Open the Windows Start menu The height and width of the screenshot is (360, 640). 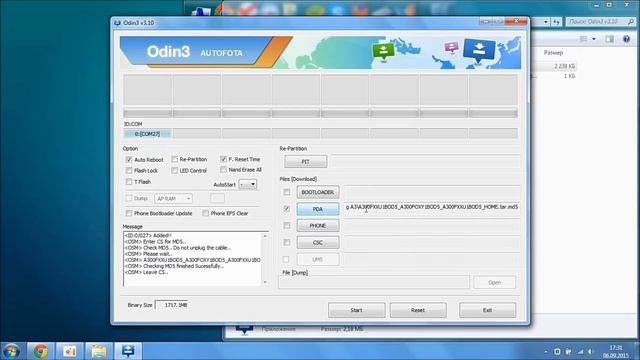click(11, 351)
